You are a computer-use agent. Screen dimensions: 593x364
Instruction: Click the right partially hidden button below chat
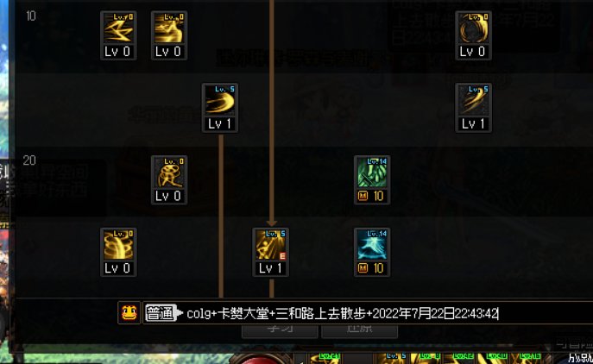tap(359, 330)
